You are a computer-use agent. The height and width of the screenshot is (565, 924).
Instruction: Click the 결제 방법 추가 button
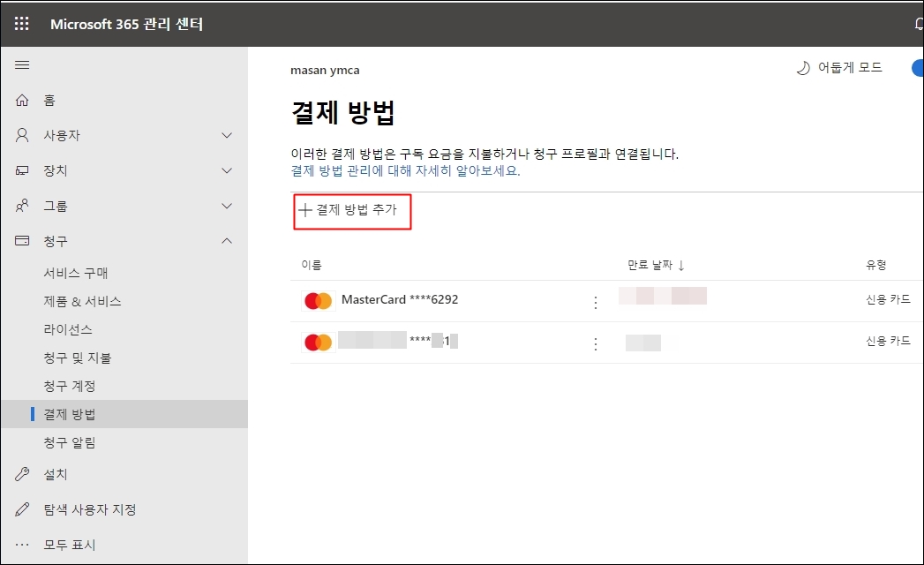tap(352, 210)
